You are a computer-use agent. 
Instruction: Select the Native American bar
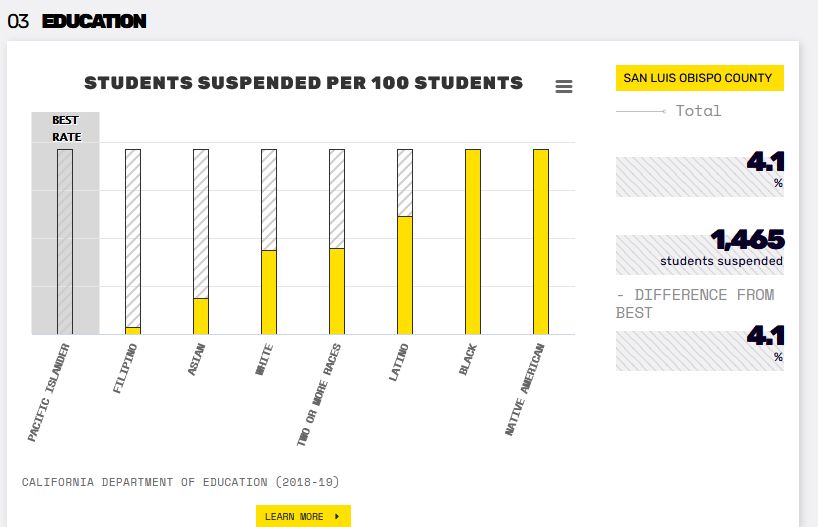[541, 242]
